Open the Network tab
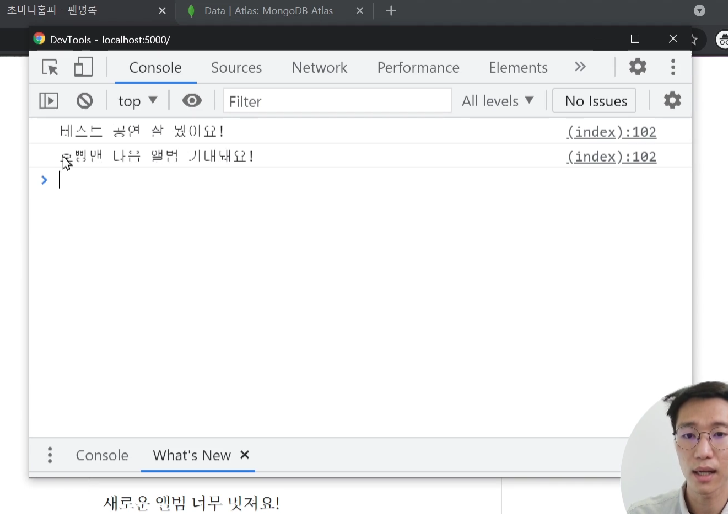The height and width of the screenshot is (514, 728). pyautogui.click(x=319, y=68)
